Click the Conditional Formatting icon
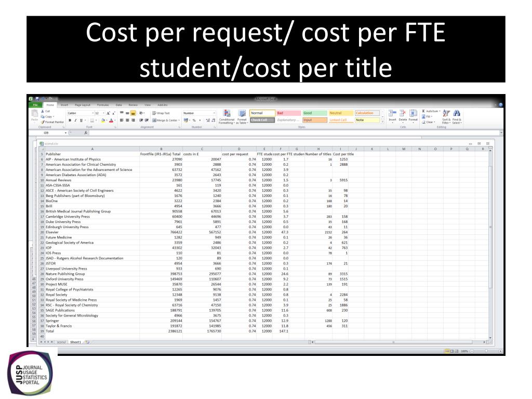The image size is (532, 399). [x=227, y=113]
